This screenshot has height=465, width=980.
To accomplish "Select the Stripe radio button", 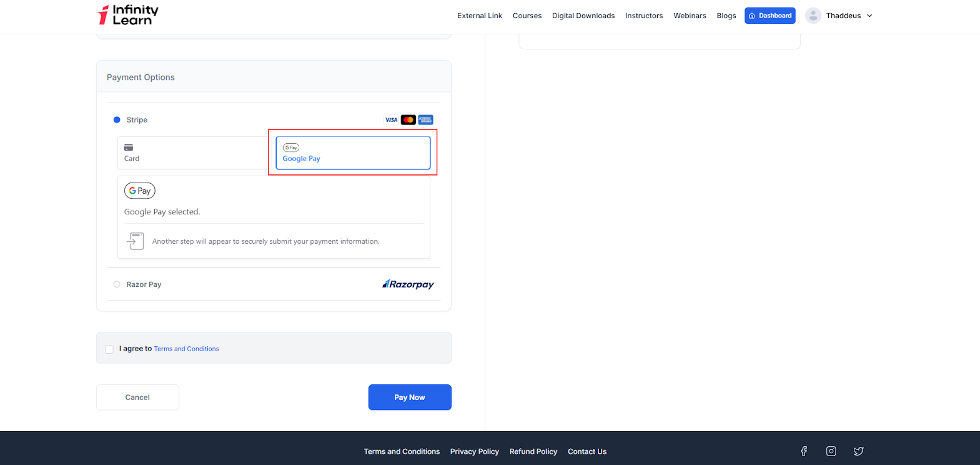I will (117, 120).
